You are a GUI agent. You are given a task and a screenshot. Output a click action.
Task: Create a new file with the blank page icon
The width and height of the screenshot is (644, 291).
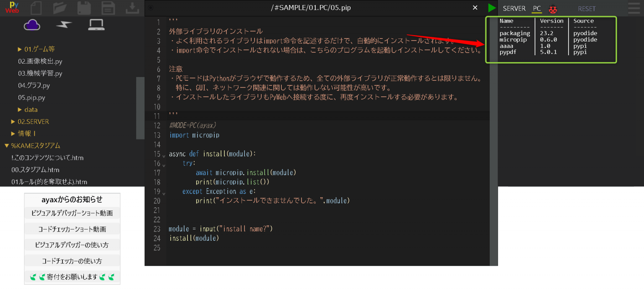click(36, 8)
